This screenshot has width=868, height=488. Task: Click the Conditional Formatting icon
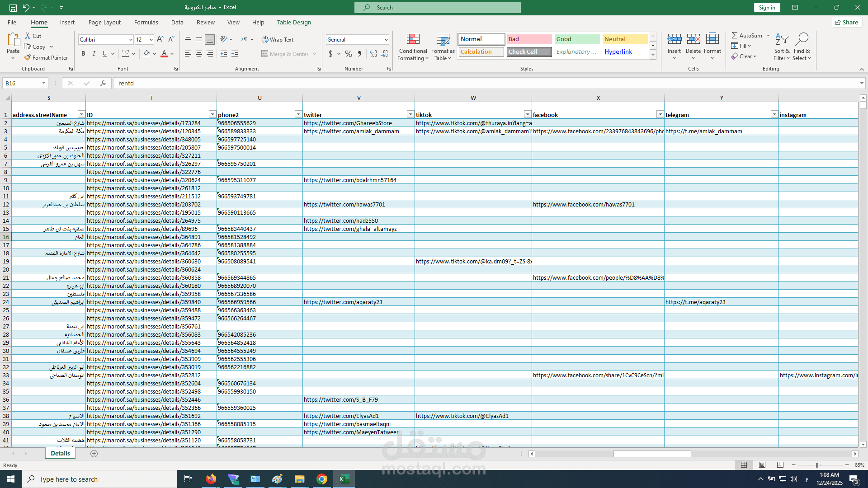413,40
